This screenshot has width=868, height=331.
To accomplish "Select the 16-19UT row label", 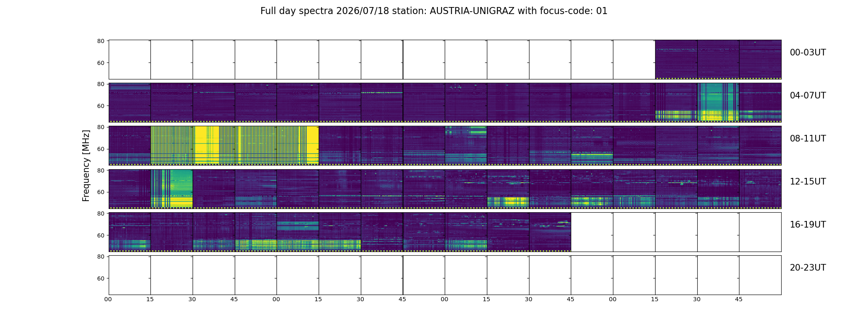I will [x=808, y=225].
